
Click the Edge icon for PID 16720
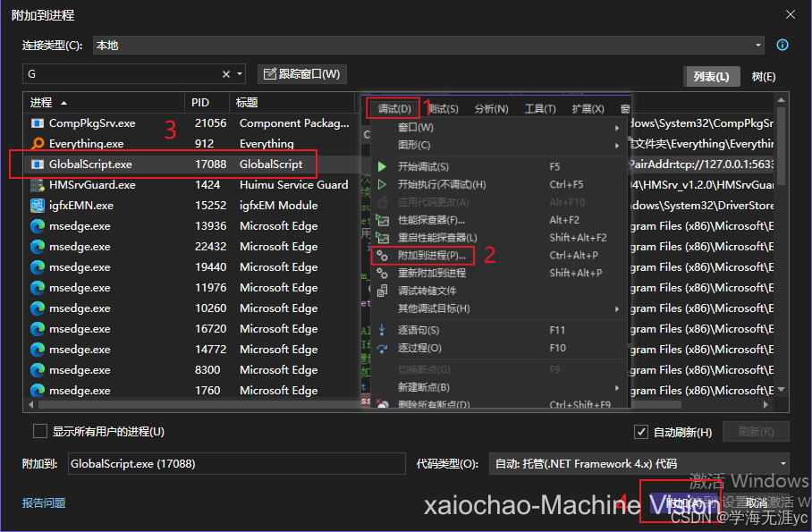tap(38, 329)
